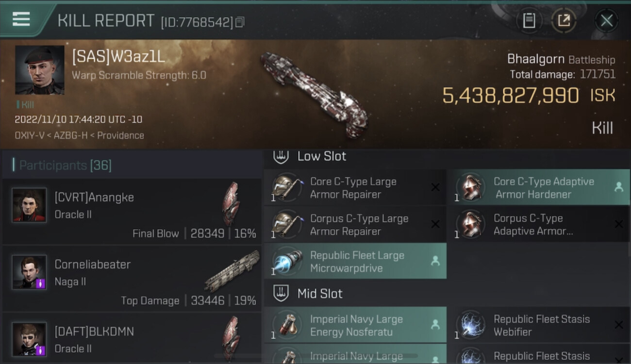The image size is (631, 364).
Task: Select Republic Fleet Stasis Webifier icon
Action: [x=470, y=325]
